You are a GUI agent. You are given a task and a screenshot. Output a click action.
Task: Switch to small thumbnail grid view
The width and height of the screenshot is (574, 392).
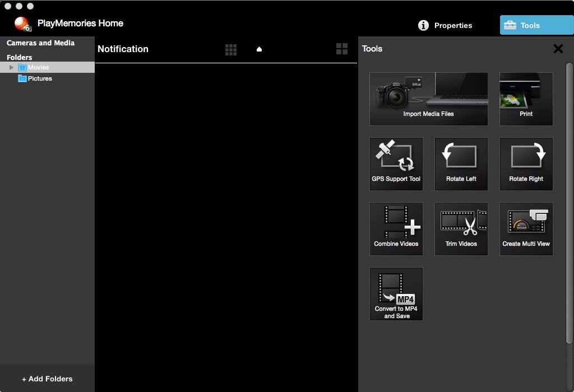pos(231,49)
